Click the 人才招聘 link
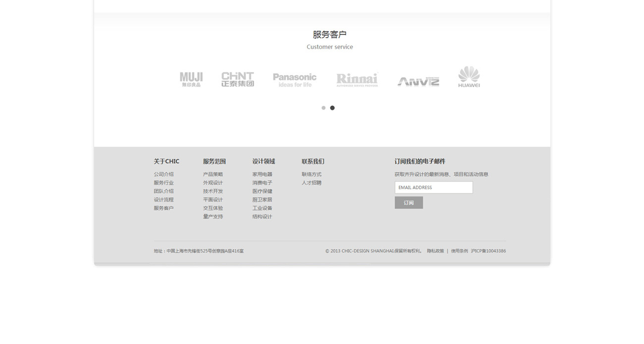644x344 pixels. [x=312, y=183]
